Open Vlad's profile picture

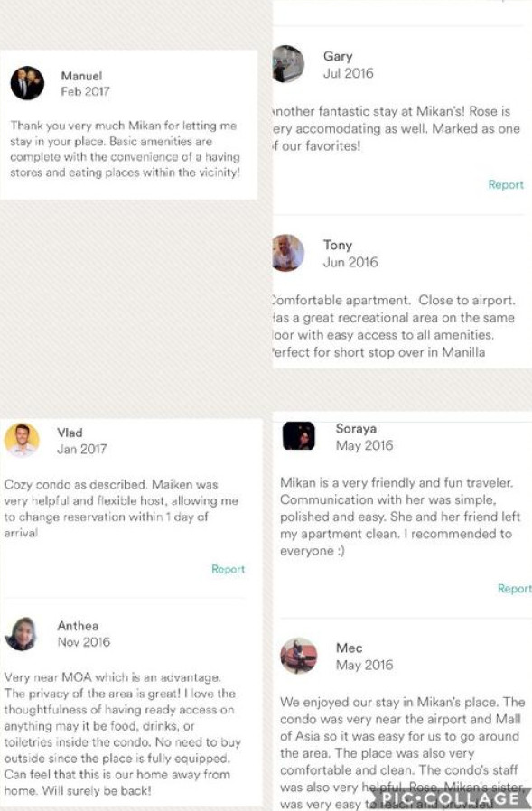coord(22,440)
